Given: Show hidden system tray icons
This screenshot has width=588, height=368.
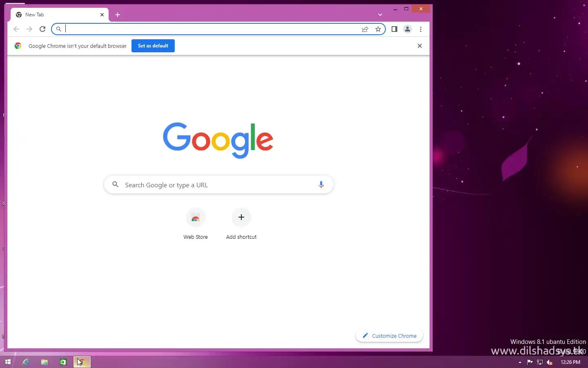Looking at the screenshot, I should [520, 362].
